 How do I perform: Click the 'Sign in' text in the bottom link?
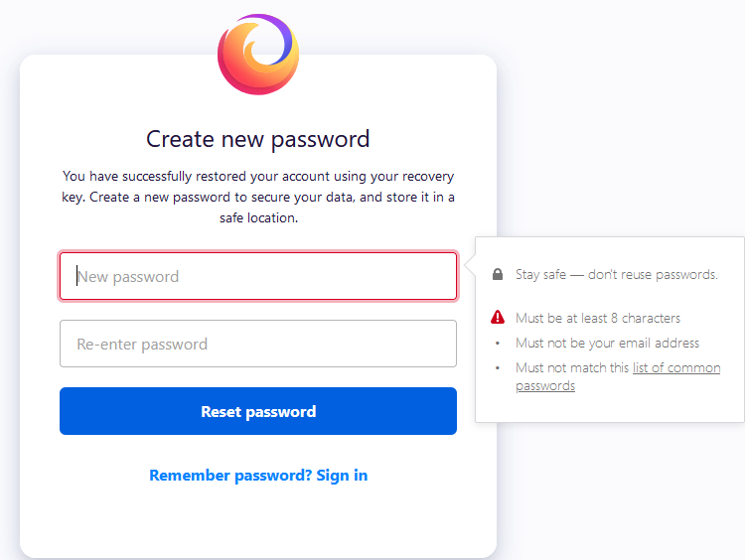342,476
